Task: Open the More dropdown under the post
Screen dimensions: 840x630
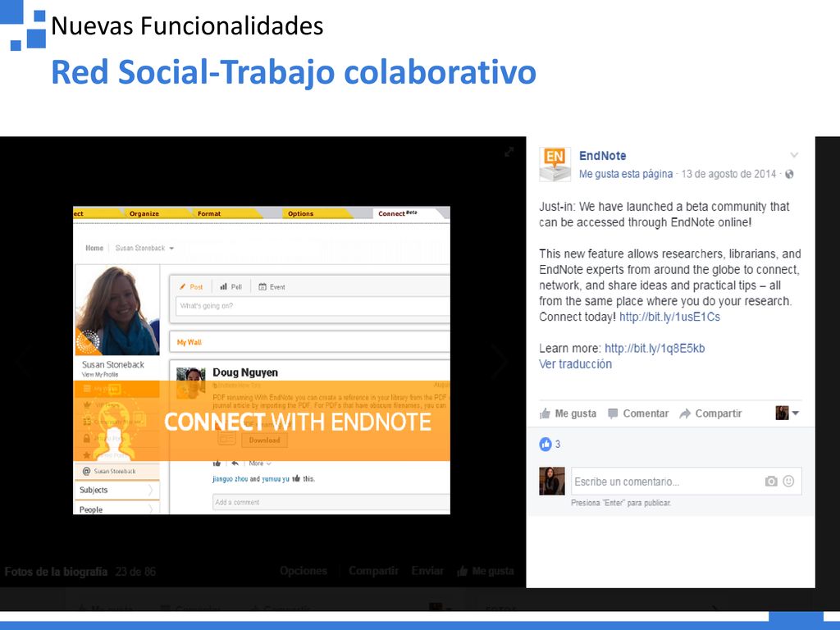Action: pos(260,463)
